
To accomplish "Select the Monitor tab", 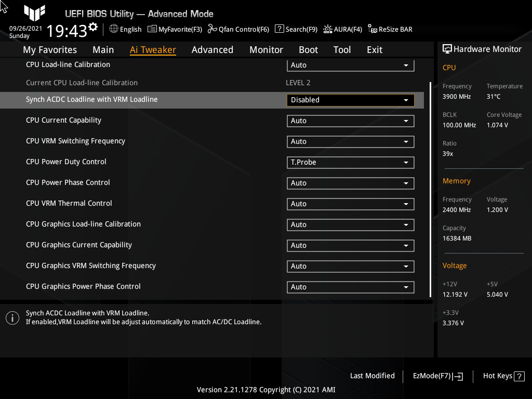I will (266, 49).
